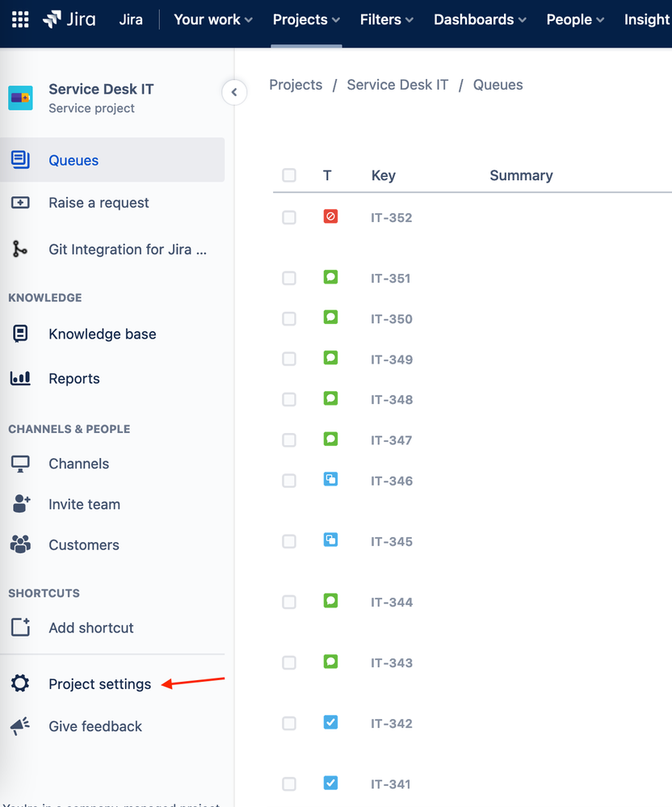Open the Projects dropdown menu
This screenshot has height=807, width=672.
(x=306, y=19)
